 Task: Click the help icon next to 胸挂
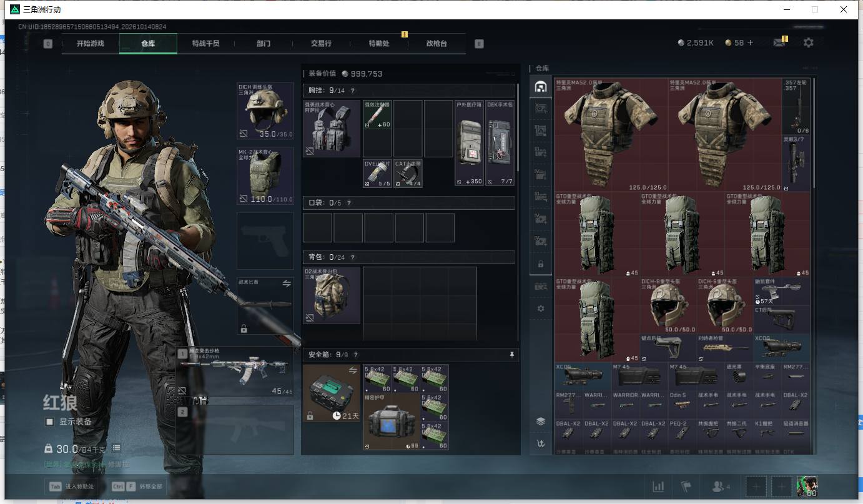(x=353, y=91)
